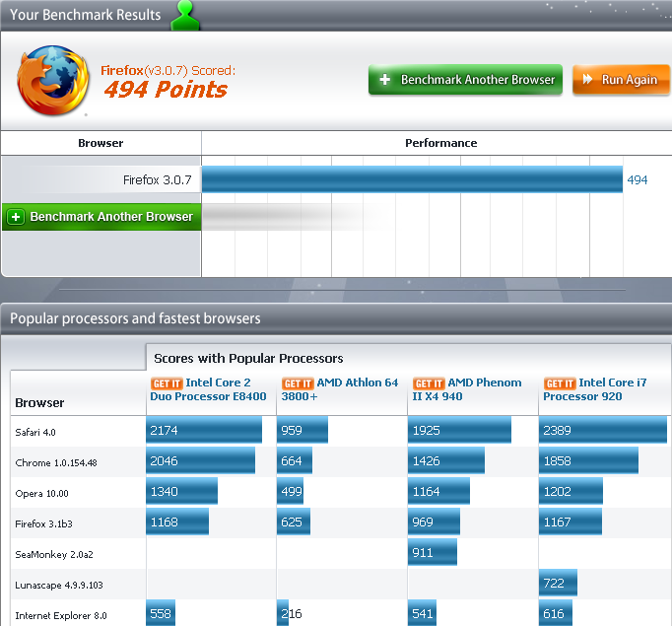Click the Opera 10.00 row label
This screenshot has width=672, height=626.
[41, 494]
